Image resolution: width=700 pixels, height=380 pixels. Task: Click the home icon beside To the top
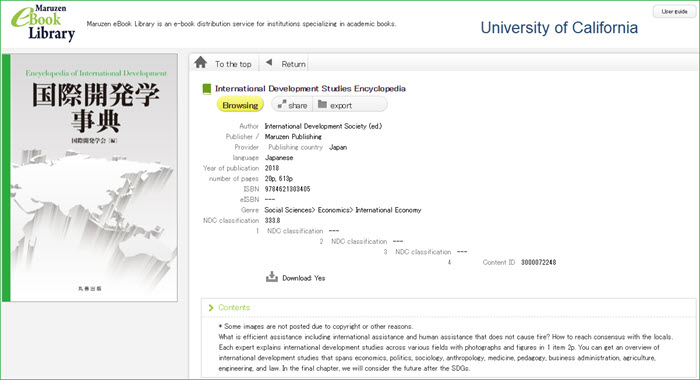pos(200,63)
